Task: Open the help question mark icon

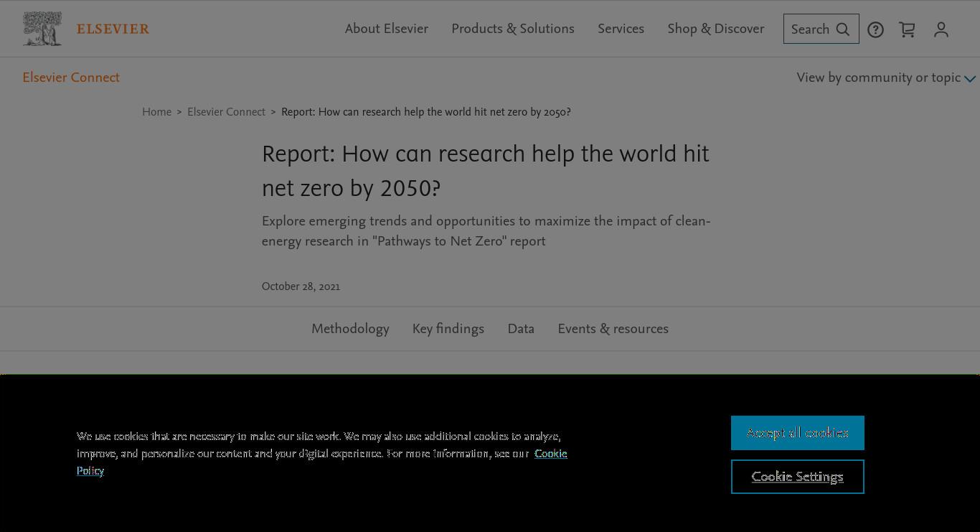Action: point(875,29)
